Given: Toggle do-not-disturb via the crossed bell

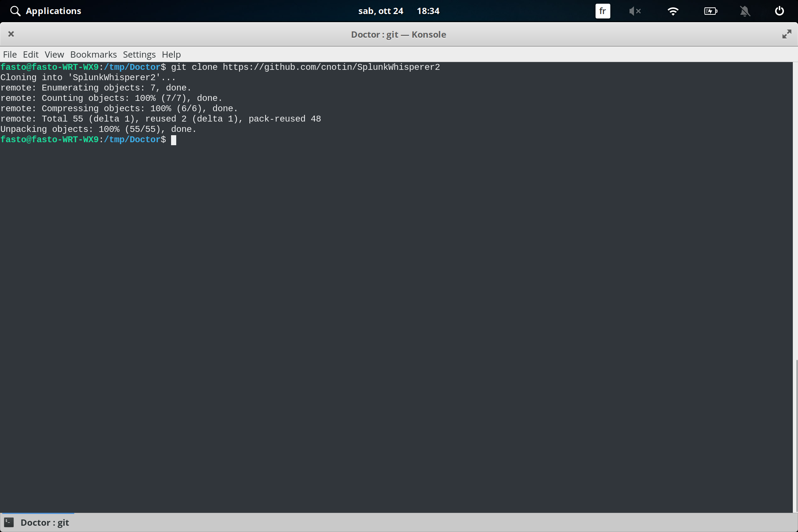Looking at the screenshot, I should 745,11.
